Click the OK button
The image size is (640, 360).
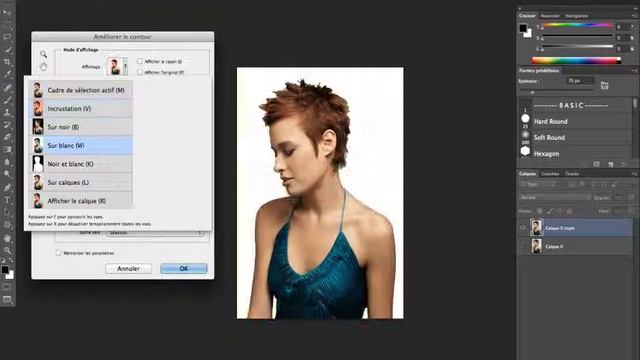[x=184, y=269]
